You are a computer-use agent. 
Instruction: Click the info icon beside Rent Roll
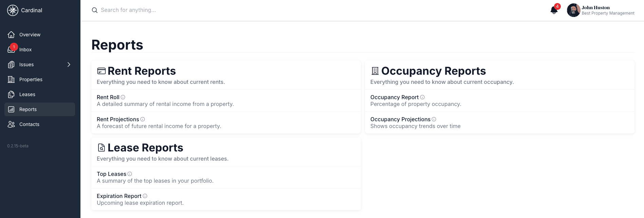(x=122, y=97)
